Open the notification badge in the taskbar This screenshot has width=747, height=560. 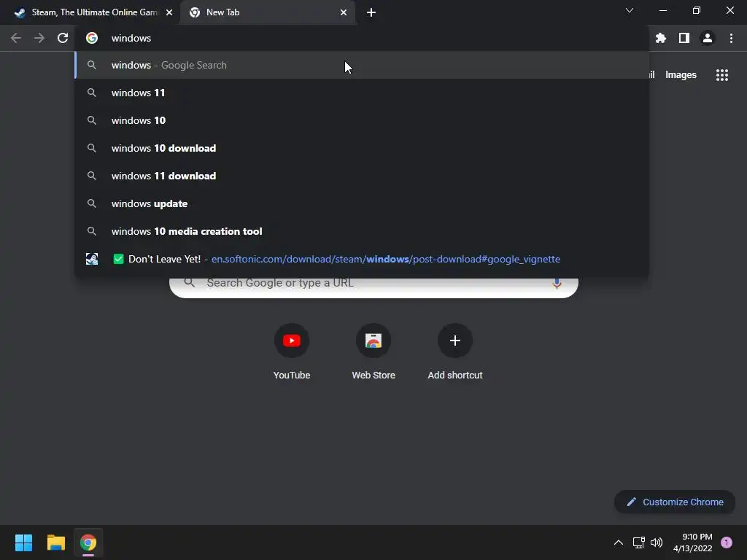pyautogui.click(x=727, y=542)
